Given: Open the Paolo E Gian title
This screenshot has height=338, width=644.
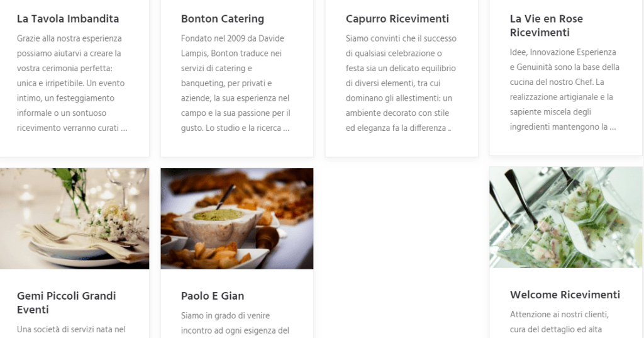Looking at the screenshot, I should click(213, 296).
